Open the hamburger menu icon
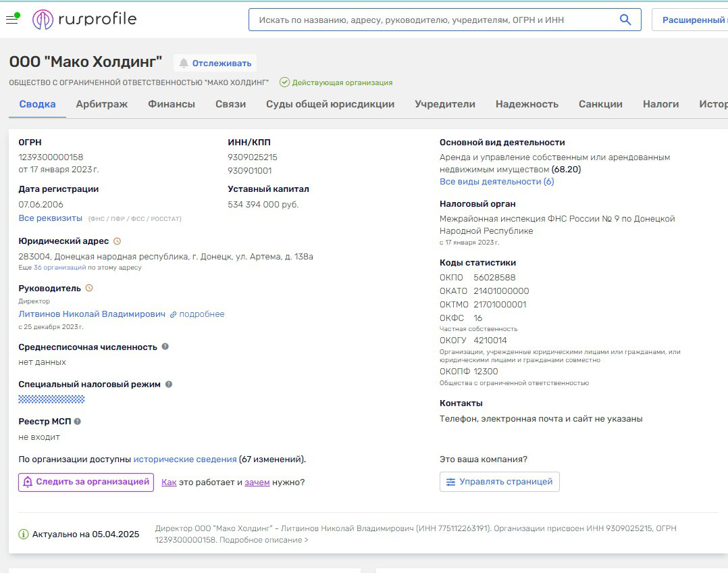Viewport: 728px width, 573px height. pyautogui.click(x=12, y=19)
